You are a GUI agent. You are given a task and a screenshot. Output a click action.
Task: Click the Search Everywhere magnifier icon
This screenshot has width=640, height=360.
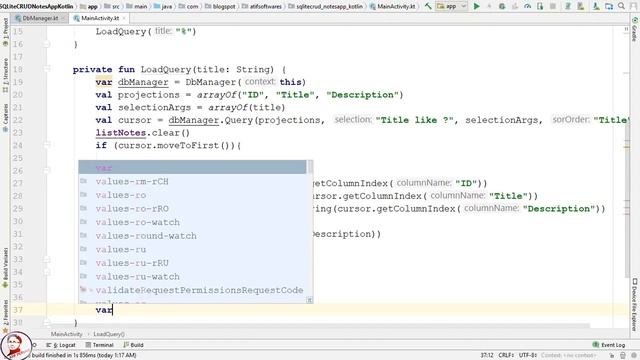[x=621, y=6]
